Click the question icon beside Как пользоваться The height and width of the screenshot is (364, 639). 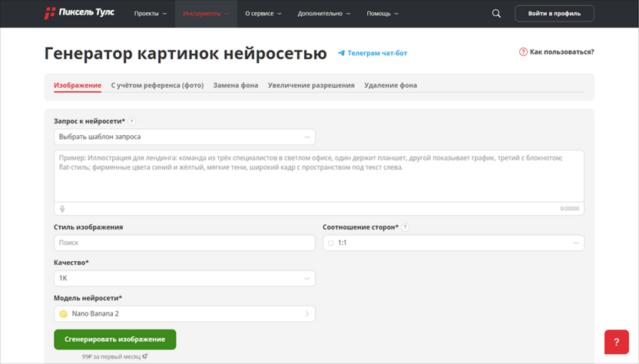click(x=523, y=51)
